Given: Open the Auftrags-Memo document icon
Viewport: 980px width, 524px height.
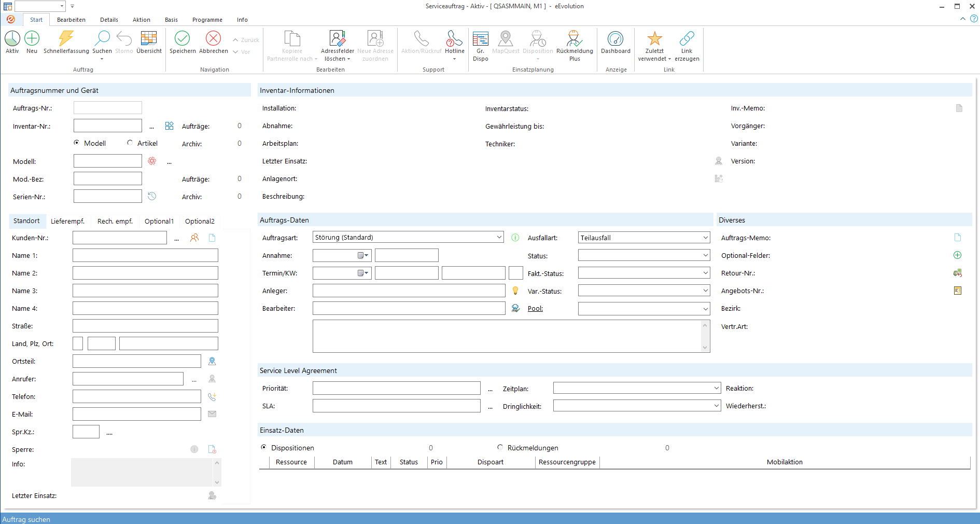Looking at the screenshot, I should 958,238.
